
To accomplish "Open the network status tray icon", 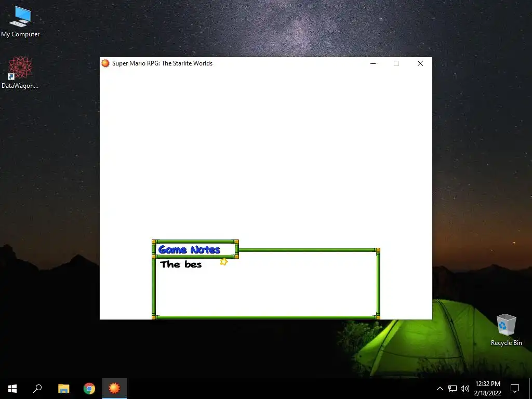I will click(453, 389).
